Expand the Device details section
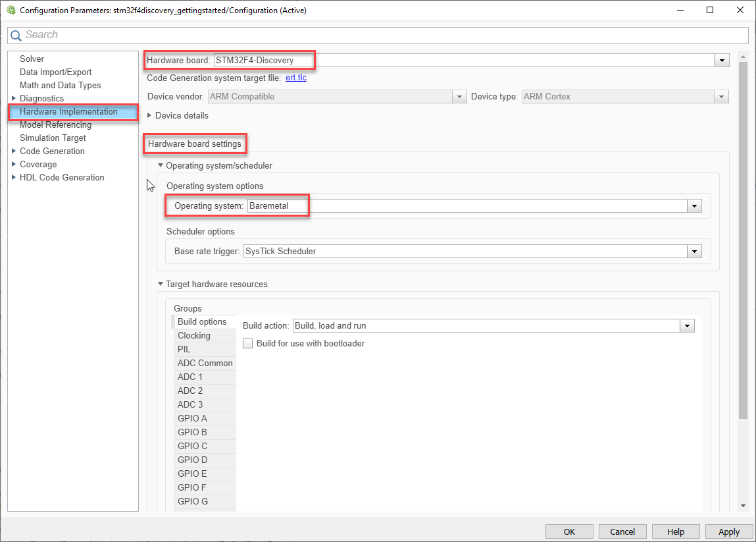 (x=149, y=116)
